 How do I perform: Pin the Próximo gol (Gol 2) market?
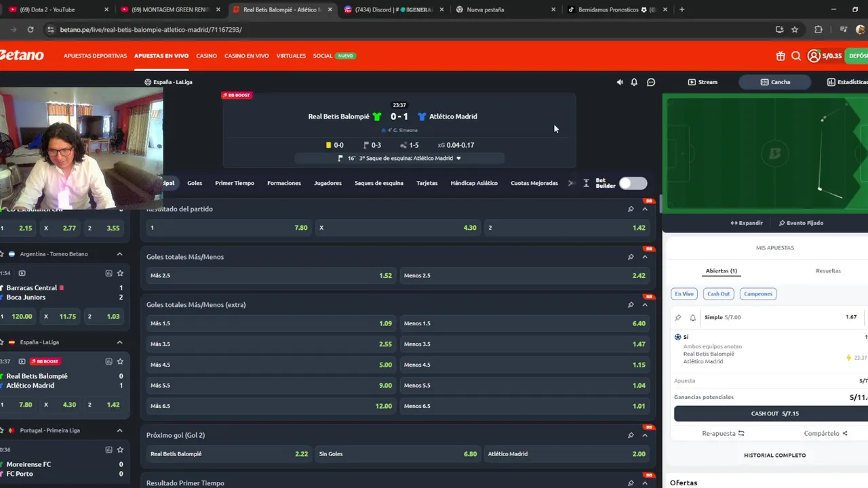click(x=631, y=435)
